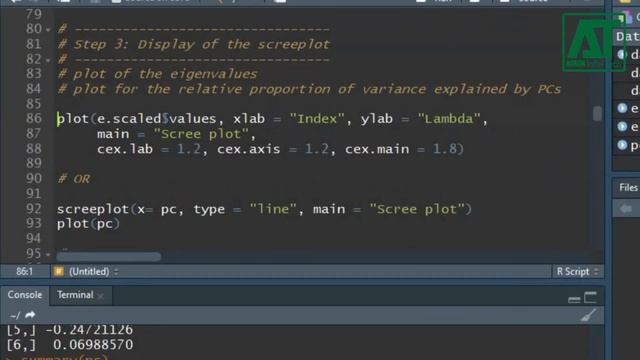Click 'plot(pc)' on line 93
The image size is (640, 360).
(x=88, y=224)
